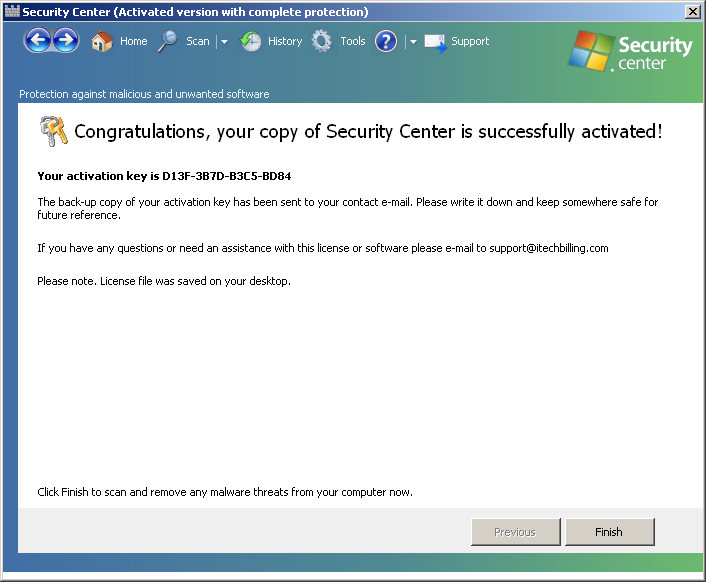Close the Security Center window

692,12
